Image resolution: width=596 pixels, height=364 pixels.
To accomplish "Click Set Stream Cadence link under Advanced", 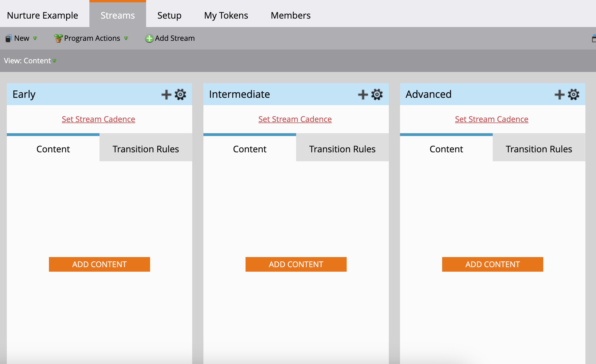I will [x=492, y=119].
